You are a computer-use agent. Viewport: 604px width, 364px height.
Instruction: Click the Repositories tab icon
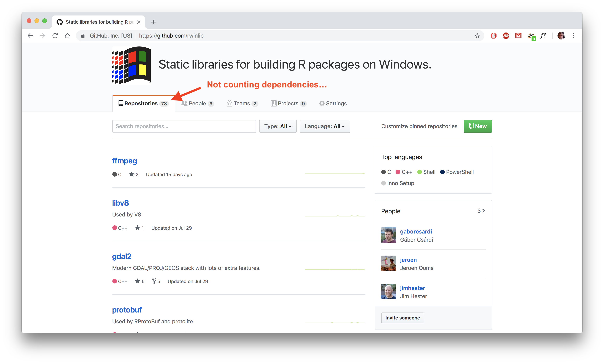point(120,104)
